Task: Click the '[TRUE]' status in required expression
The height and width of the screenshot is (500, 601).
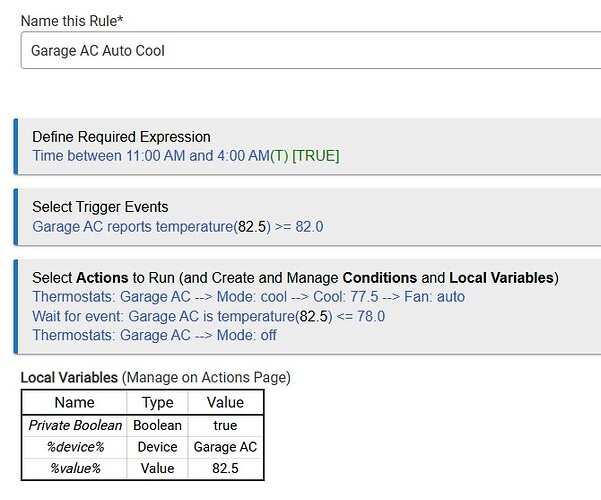Action: click(x=316, y=156)
